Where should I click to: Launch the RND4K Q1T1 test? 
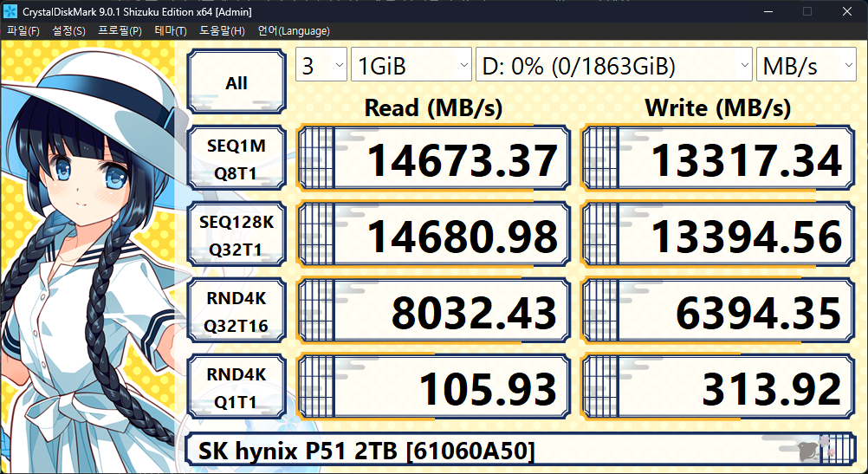236,390
